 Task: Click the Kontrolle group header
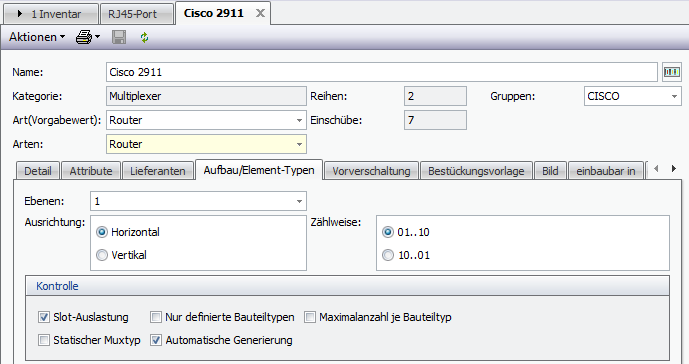pos(347,286)
